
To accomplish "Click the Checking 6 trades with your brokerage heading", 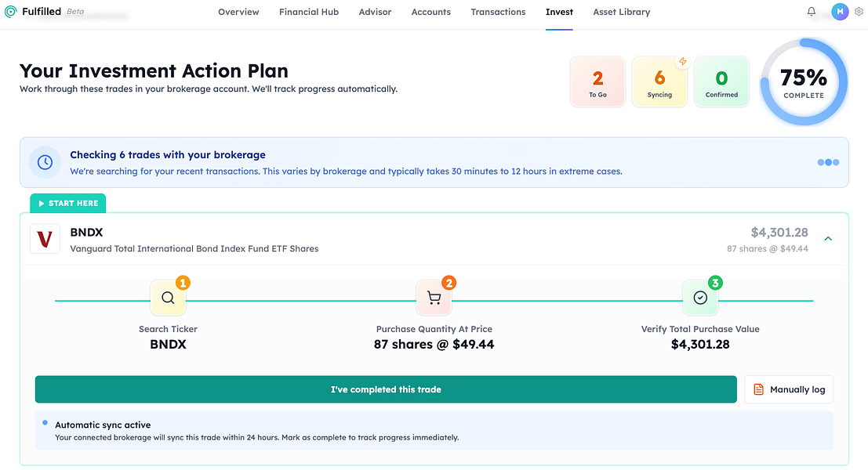I will point(168,155).
